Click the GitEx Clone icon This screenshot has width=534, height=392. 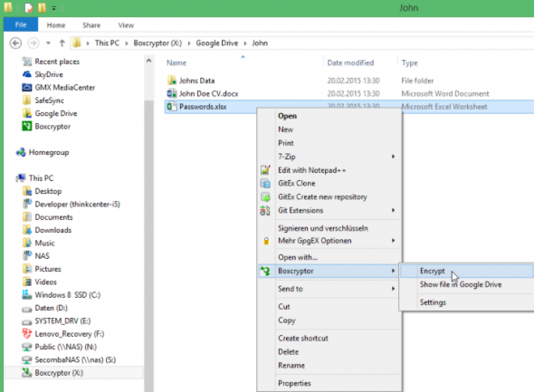265,183
